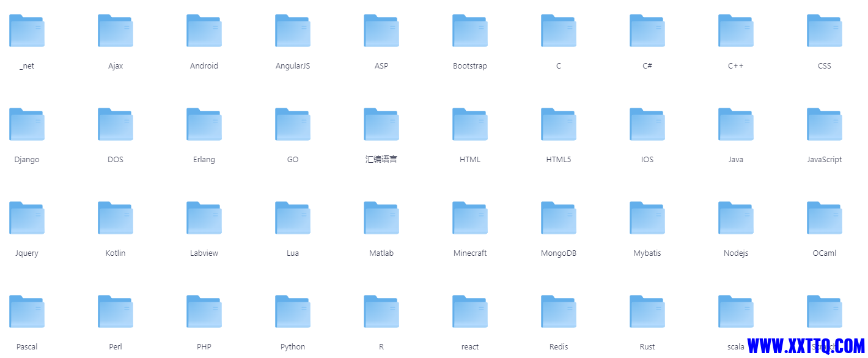Viewport: 868px width, 358px height.
Task: Select the GO folder icon
Action: (x=293, y=124)
